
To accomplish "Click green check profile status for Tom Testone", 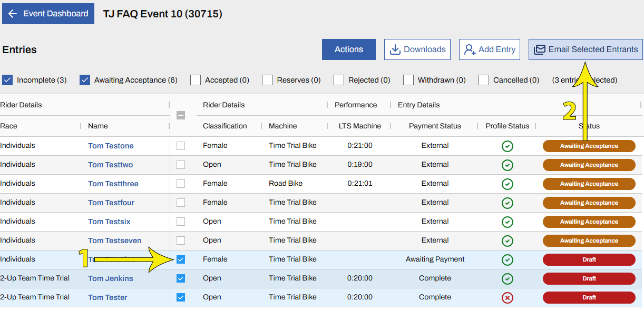I will click(507, 146).
